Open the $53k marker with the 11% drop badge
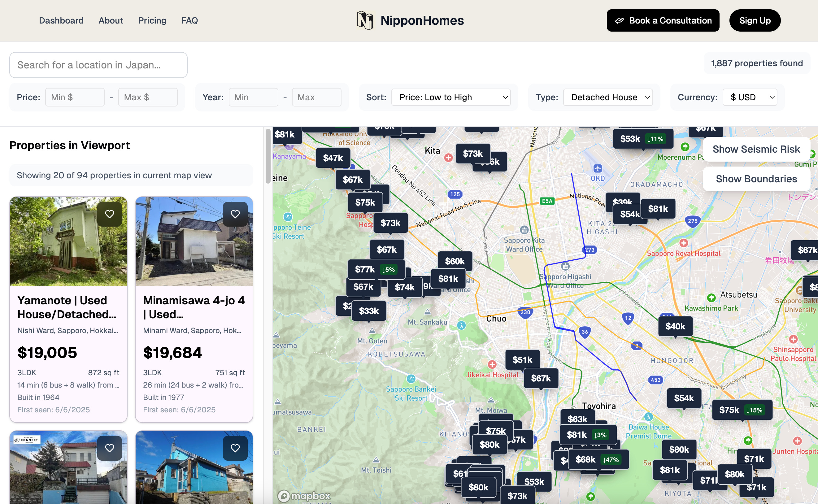This screenshot has width=818, height=504. click(x=643, y=139)
